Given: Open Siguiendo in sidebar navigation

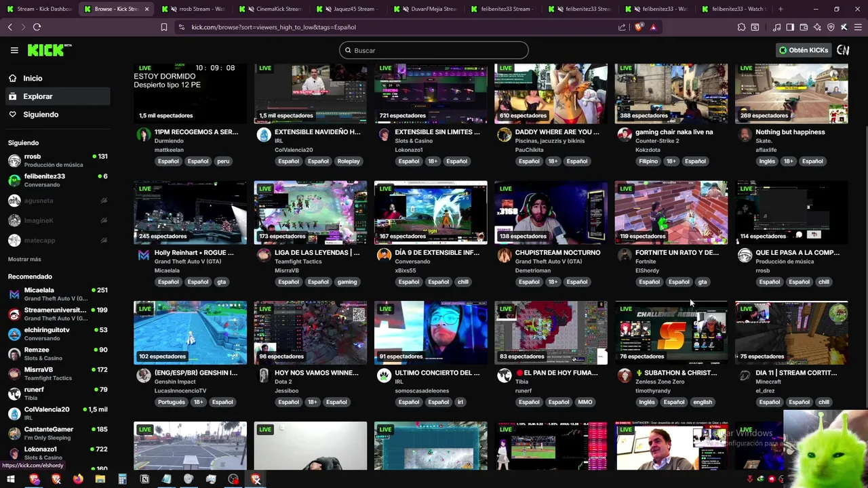Looking at the screenshot, I should coord(41,115).
